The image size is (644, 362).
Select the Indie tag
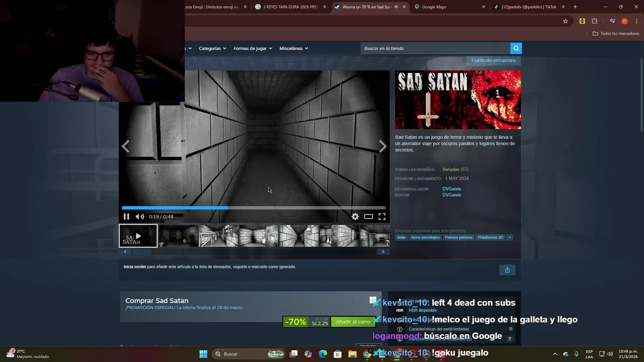tap(401, 237)
